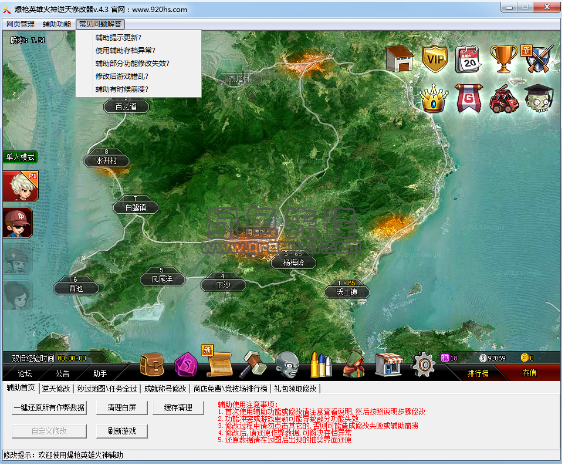Screen dimensions: 562x464
Task: Click the 清理白屏 button
Action: 122,407
